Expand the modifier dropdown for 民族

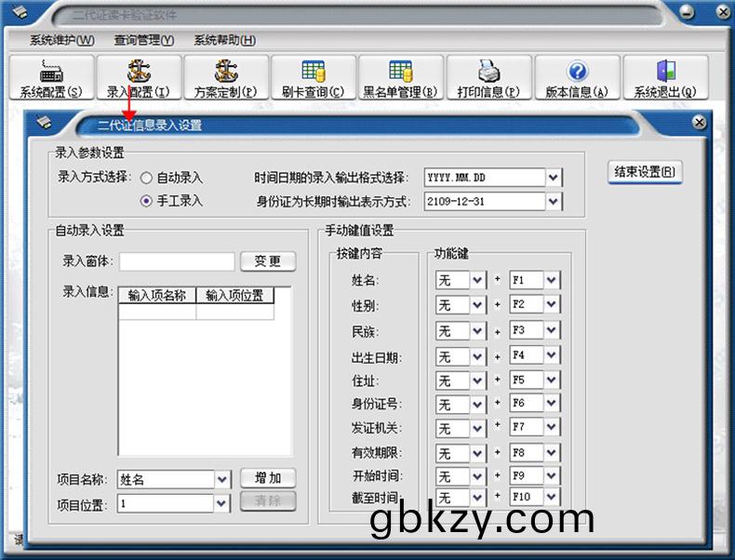click(477, 331)
